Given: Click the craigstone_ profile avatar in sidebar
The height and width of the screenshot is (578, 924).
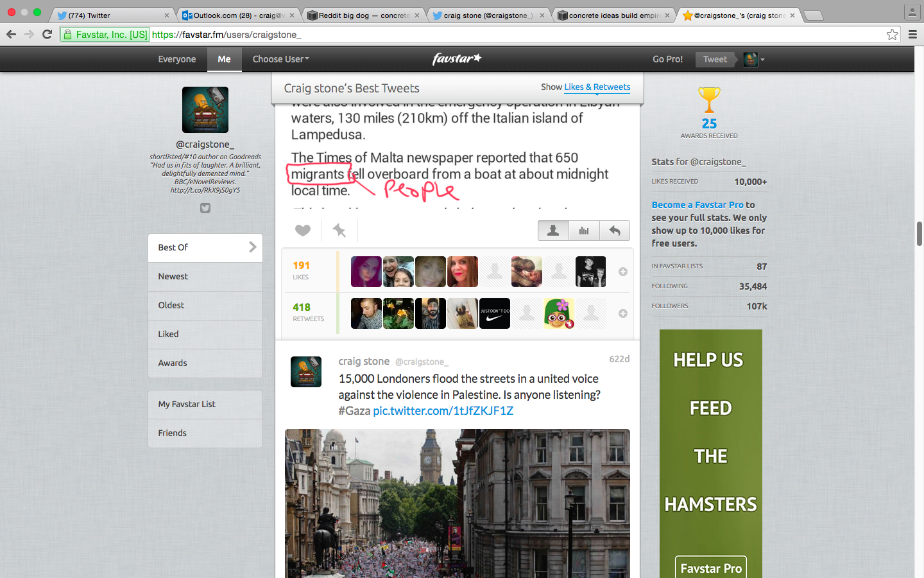Looking at the screenshot, I should [x=205, y=110].
